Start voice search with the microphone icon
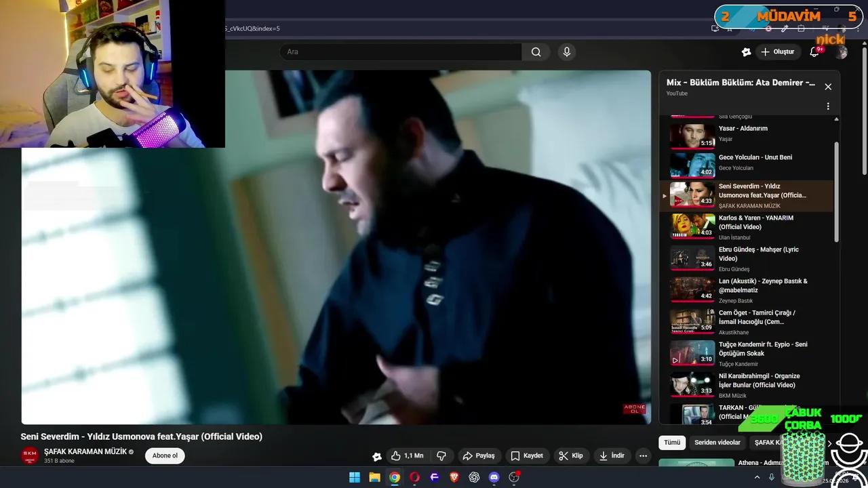The width and height of the screenshot is (868, 488). pos(567,52)
